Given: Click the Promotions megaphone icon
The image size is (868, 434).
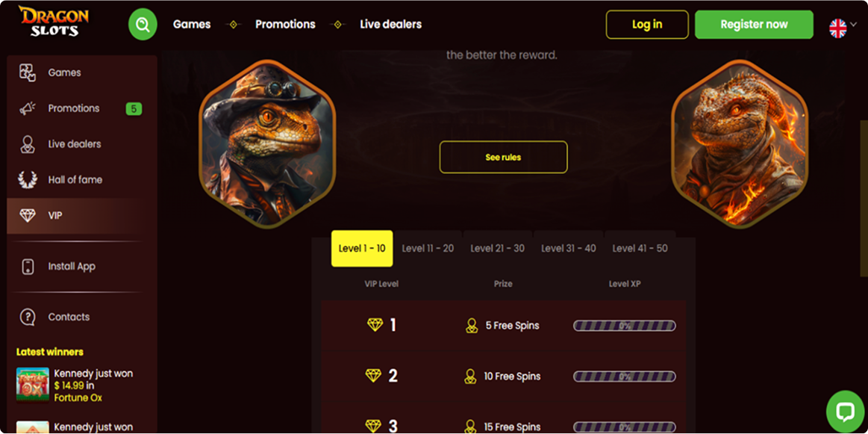Looking at the screenshot, I should (28, 108).
